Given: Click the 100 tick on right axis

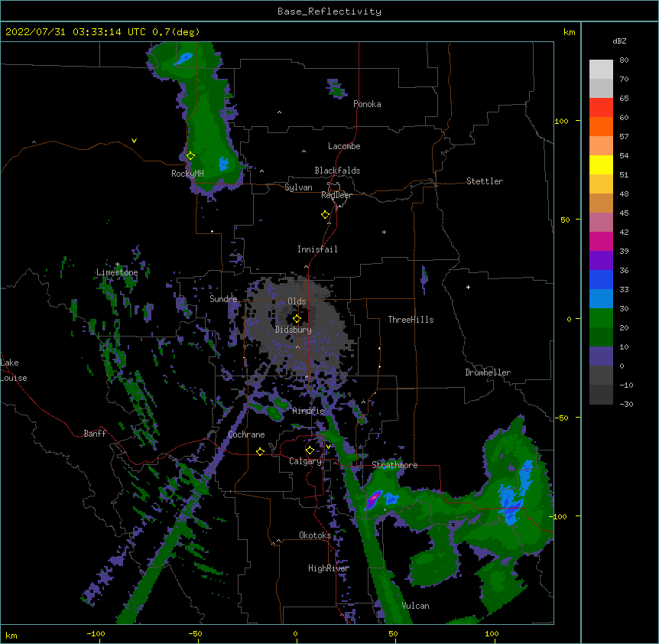Looking at the screenshot, I should (561, 121).
